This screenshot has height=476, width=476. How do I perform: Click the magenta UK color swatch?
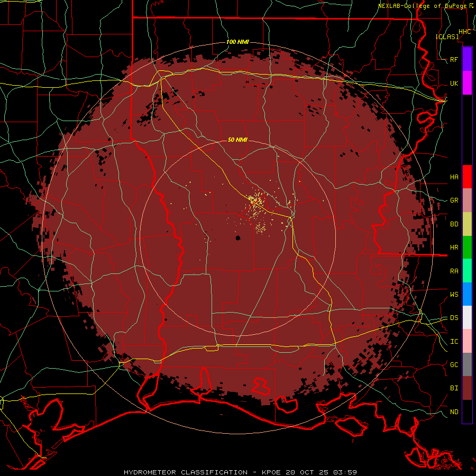coord(467,83)
